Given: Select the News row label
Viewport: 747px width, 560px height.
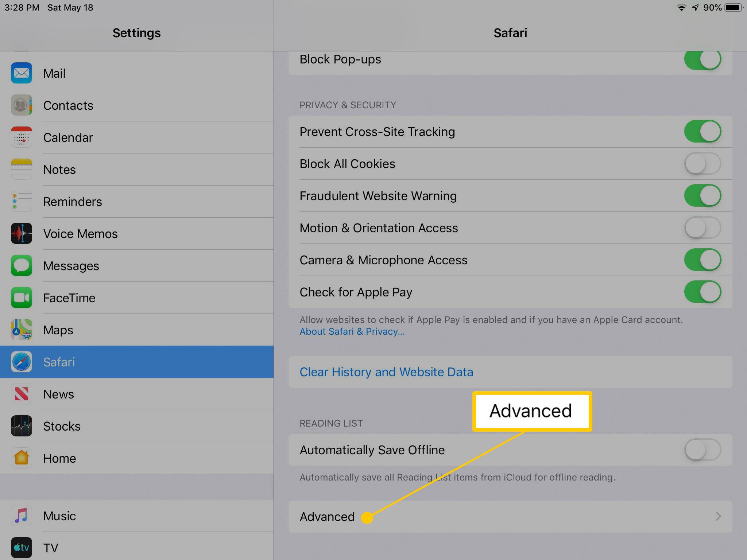Looking at the screenshot, I should [x=59, y=394].
